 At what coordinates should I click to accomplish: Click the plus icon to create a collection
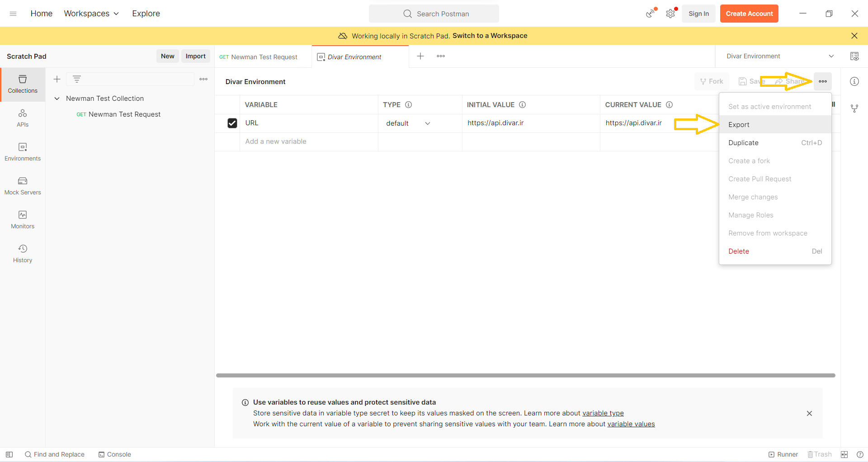pyautogui.click(x=57, y=79)
